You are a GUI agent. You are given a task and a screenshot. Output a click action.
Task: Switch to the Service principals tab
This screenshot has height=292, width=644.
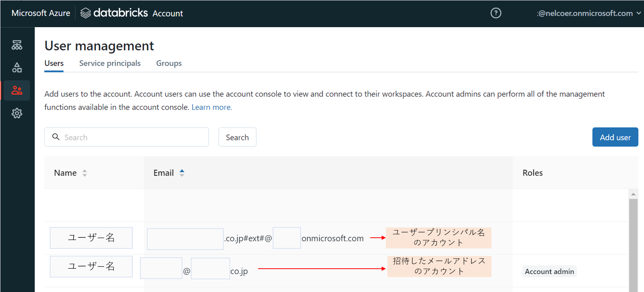click(110, 63)
